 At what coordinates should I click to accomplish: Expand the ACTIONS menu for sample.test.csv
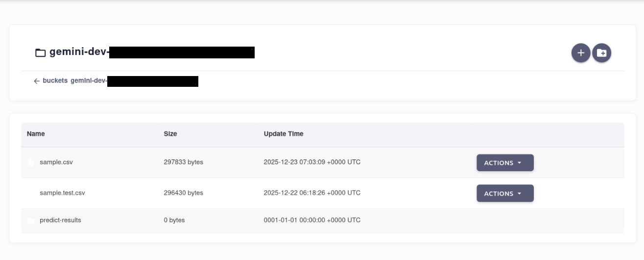point(505,193)
